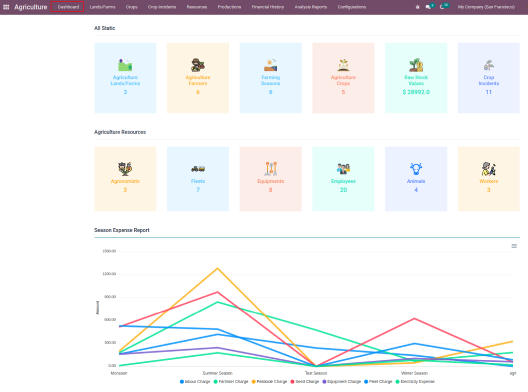The width and height of the screenshot is (528, 392).
Task: Toggle the labour Charge legend series
Action: coord(195,382)
